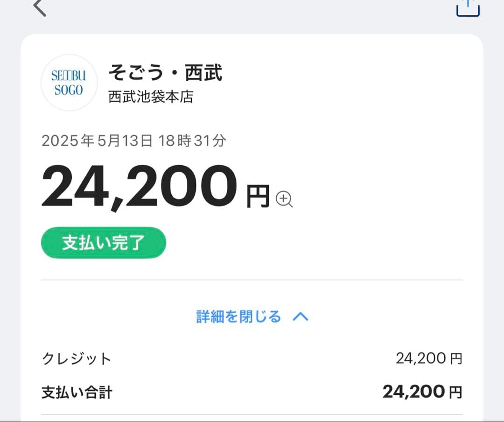Tap the large 24,200 amount
The image size is (504, 422).
pyautogui.click(x=139, y=187)
